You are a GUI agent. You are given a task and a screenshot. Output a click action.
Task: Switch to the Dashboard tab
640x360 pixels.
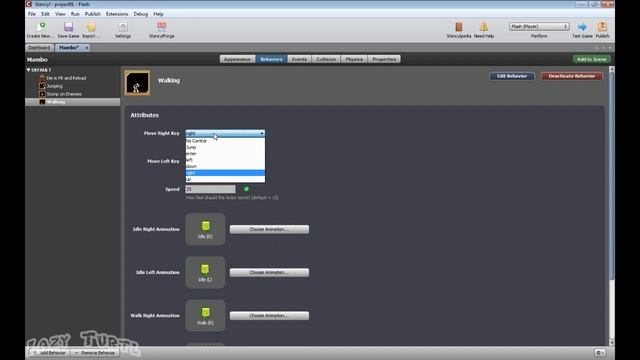(39, 48)
